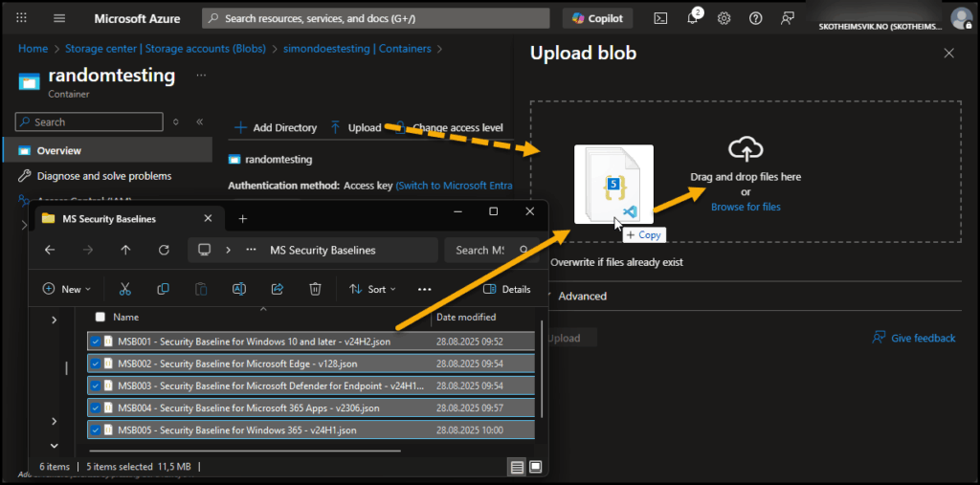The image size is (980, 485).
Task: Select Overview in container menu
Action: tap(106, 150)
